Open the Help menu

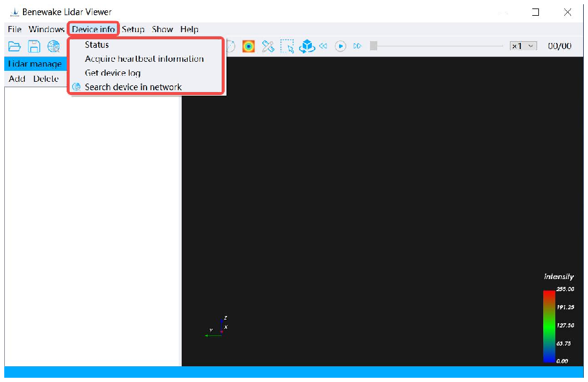[x=190, y=29]
